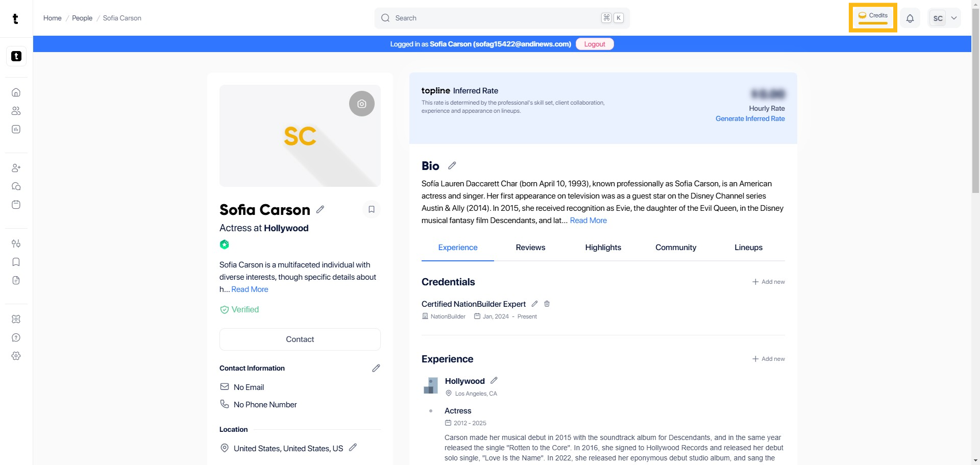
Task: Open the Lineups tab
Action: [748, 248]
